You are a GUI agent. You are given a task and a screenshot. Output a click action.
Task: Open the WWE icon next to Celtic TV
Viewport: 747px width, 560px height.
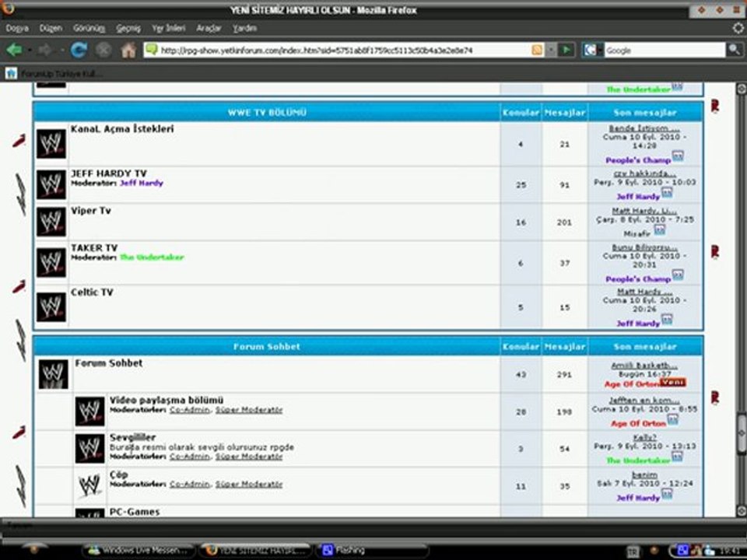click(x=51, y=307)
